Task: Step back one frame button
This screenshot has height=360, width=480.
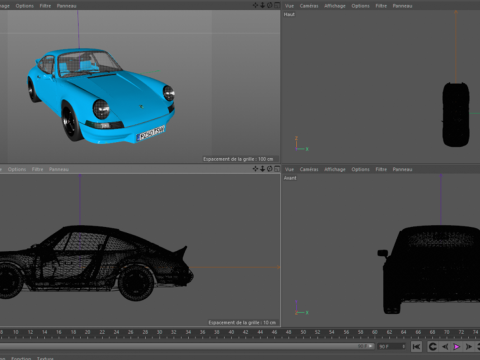Action: (x=445, y=347)
